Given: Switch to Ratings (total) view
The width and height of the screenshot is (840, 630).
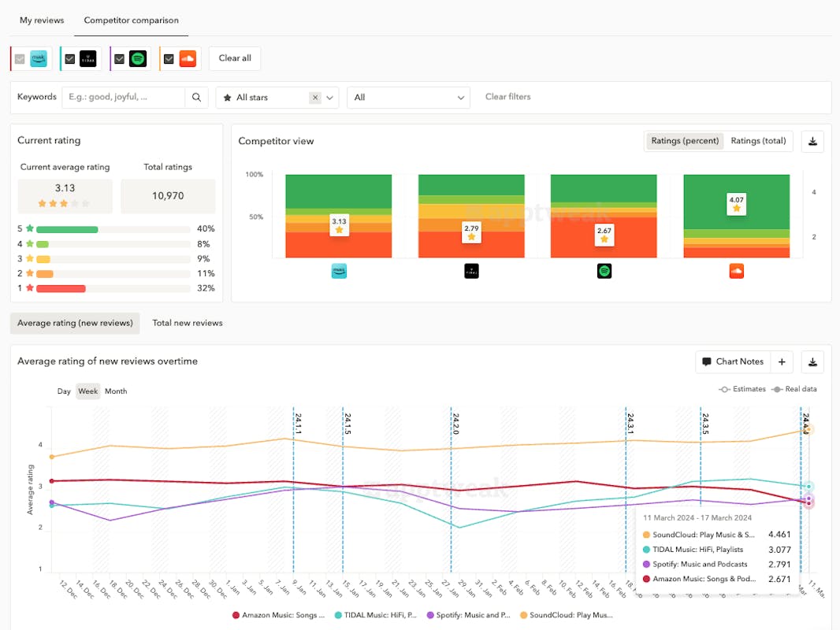Looking at the screenshot, I should (x=758, y=141).
